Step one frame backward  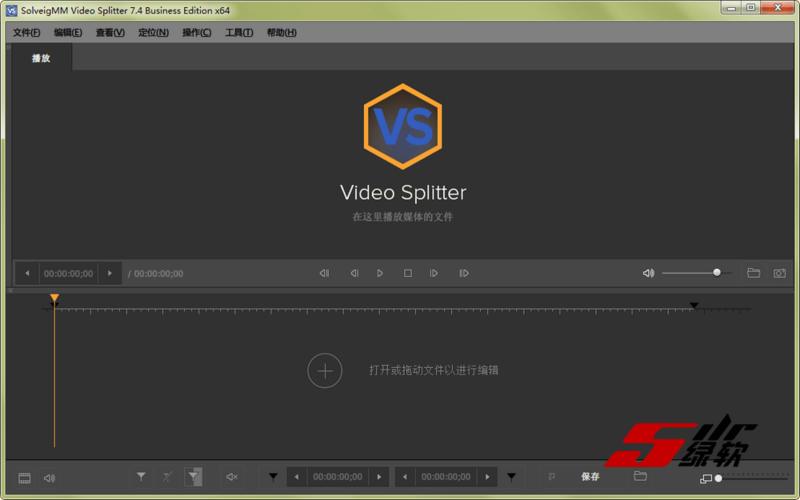click(x=354, y=273)
